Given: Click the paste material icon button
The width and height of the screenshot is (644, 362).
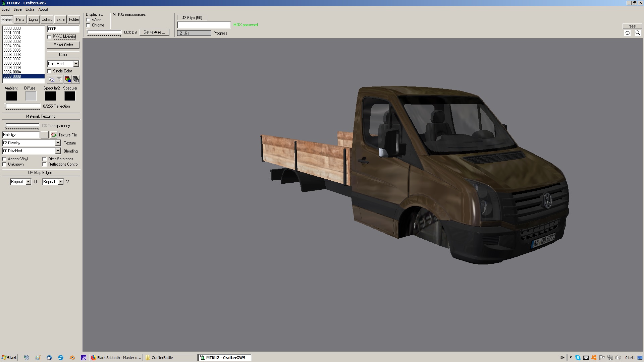Looking at the screenshot, I should 59,79.
